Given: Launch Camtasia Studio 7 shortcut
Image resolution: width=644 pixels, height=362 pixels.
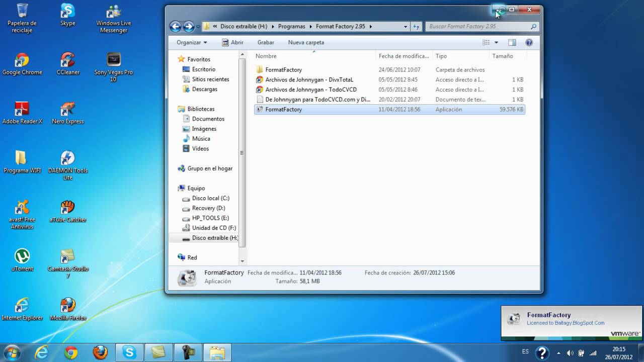Looking at the screenshot, I should [x=67, y=264].
